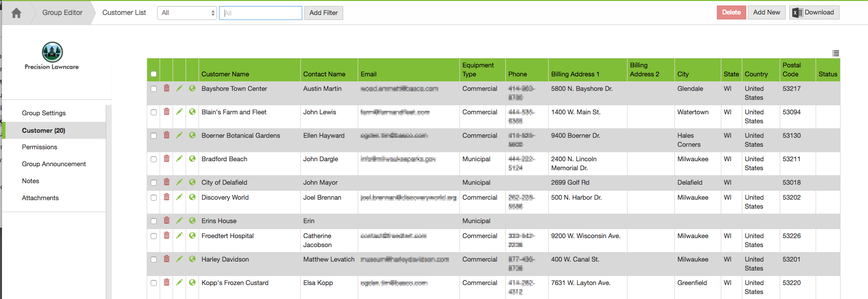
Task: Open globe icon for Bradford Beach
Action: coord(192,159)
